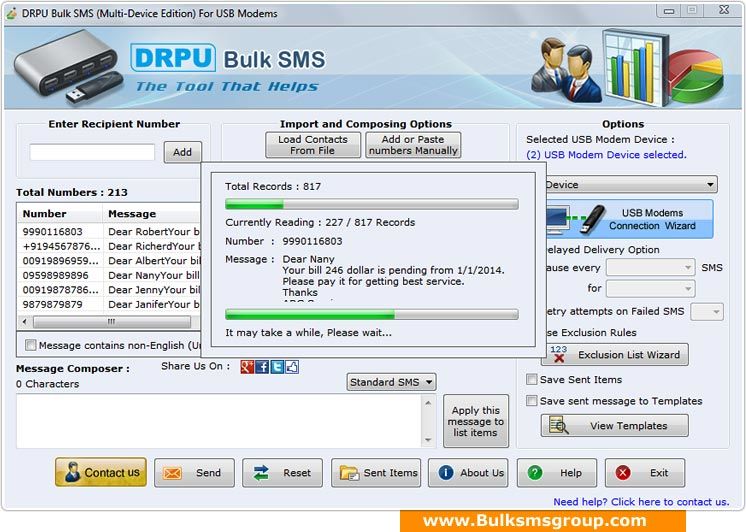Click the total records progress bar
The image size is (746, 532).
pos(372,205)
